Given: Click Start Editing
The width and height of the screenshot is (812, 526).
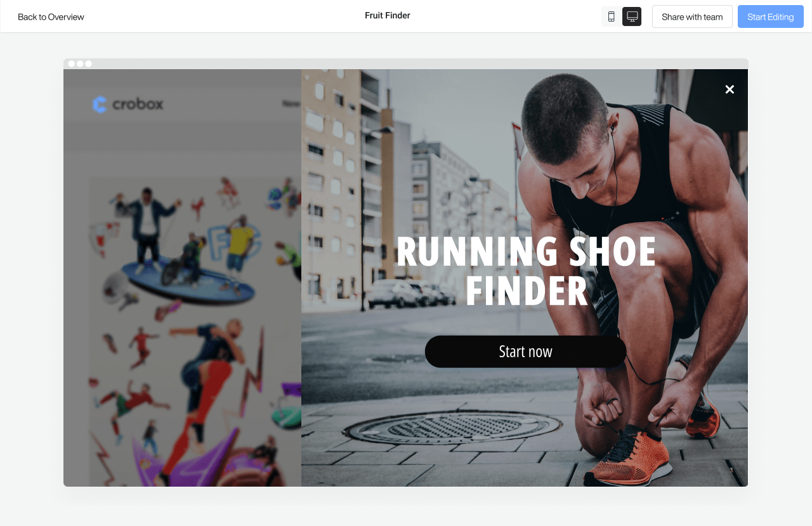Looking at the screenshot, I should point(771,16).
